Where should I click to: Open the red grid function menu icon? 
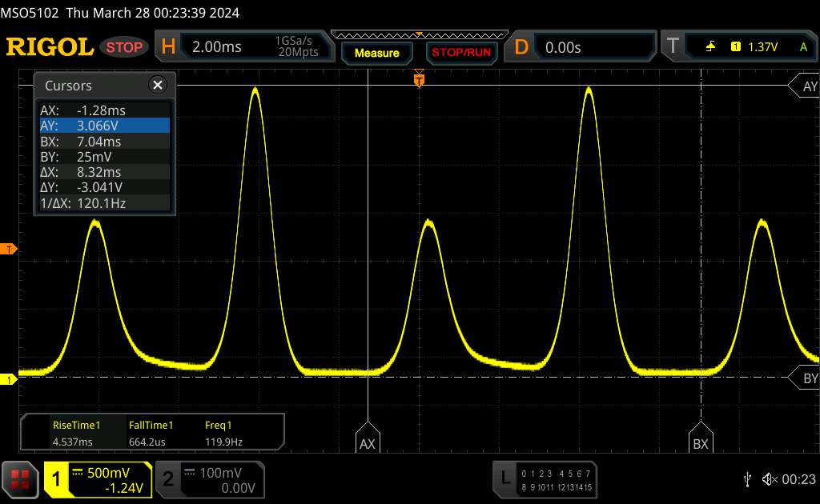(20, 478)
